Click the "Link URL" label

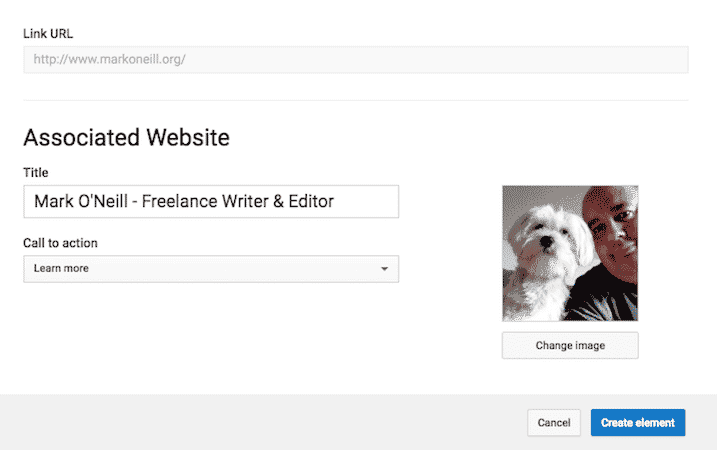point(48,33)
